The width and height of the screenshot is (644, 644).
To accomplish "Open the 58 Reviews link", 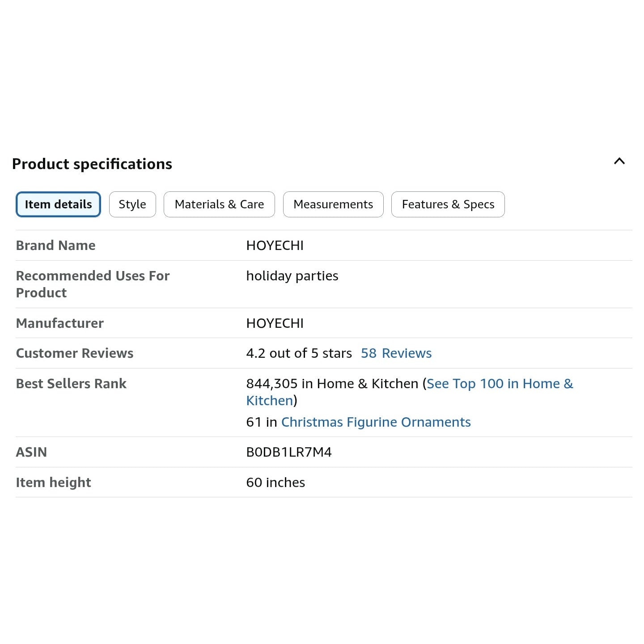I will pyautogui.click(x=396, y=353).
